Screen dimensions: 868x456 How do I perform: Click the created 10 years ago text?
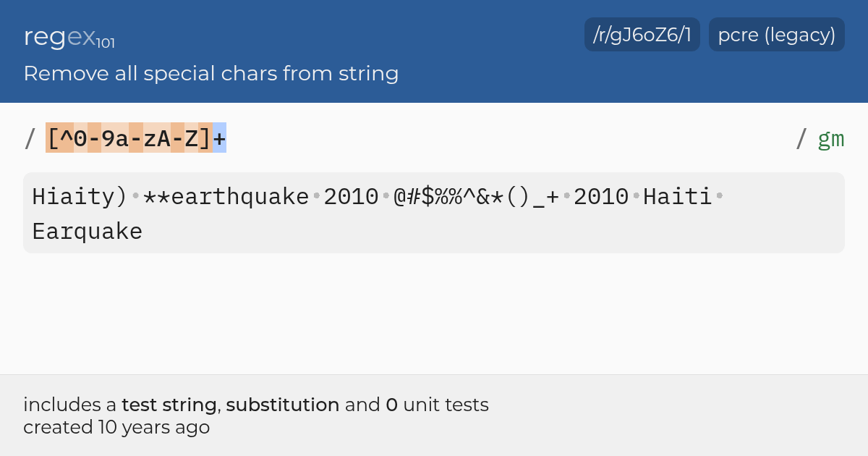[116, 427]
